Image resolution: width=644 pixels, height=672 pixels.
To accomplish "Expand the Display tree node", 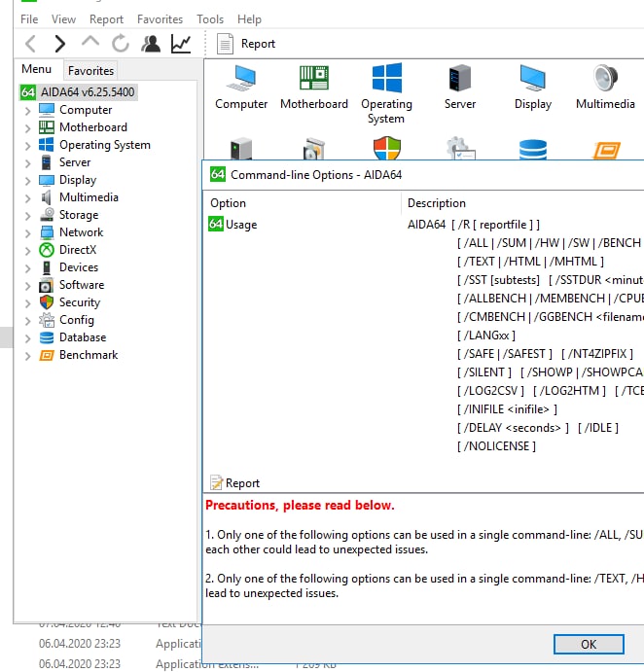I will pyautogui.click(x=28, y=181).
